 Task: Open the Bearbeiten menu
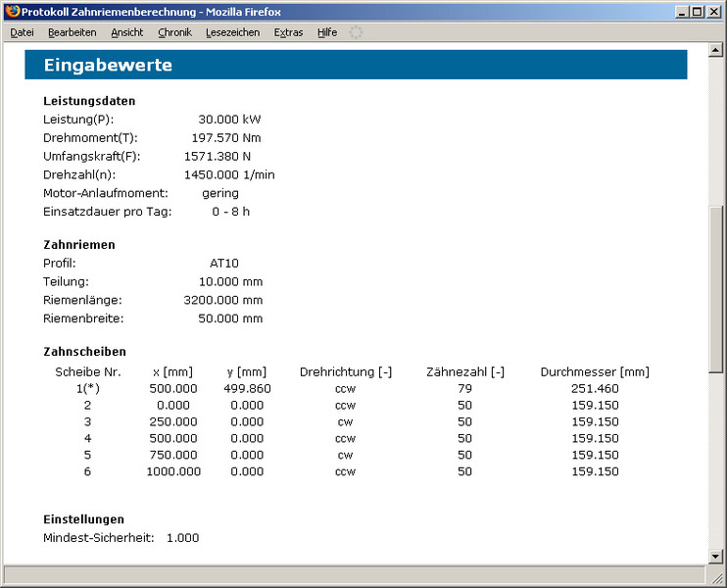72,32
